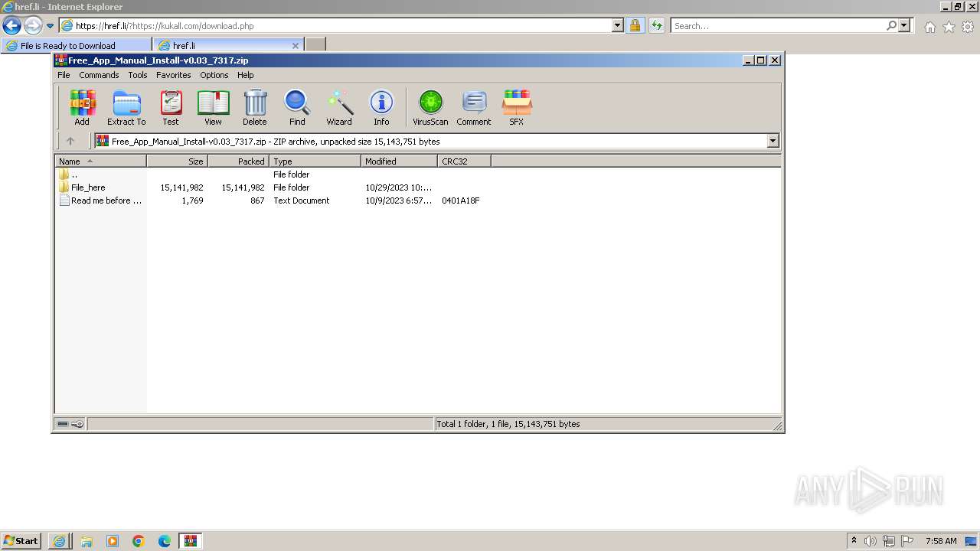Open IE Favorites star icon
This screenshot has width=980, height=551.
click(949, 27)
